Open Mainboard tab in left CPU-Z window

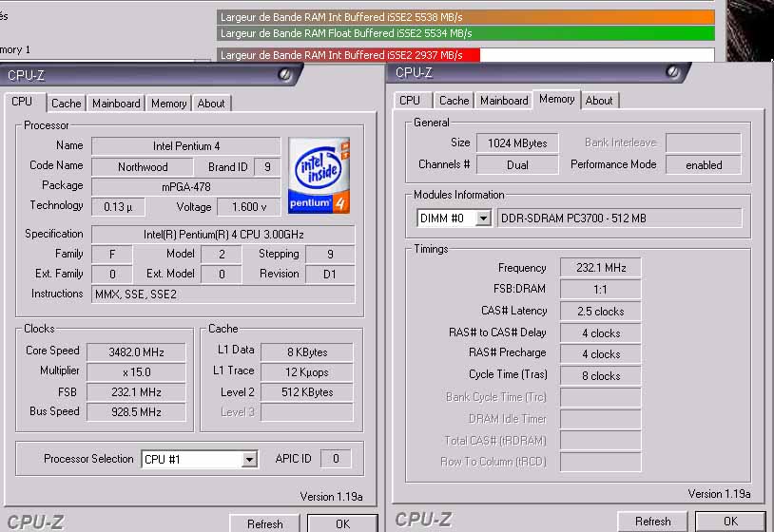pyautogui.click(x=116, y=103)
